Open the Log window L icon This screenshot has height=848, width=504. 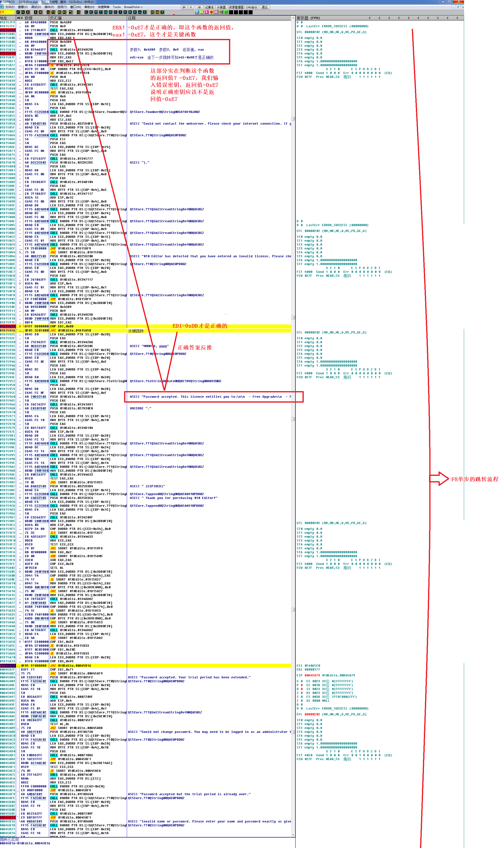click(86, 12)
